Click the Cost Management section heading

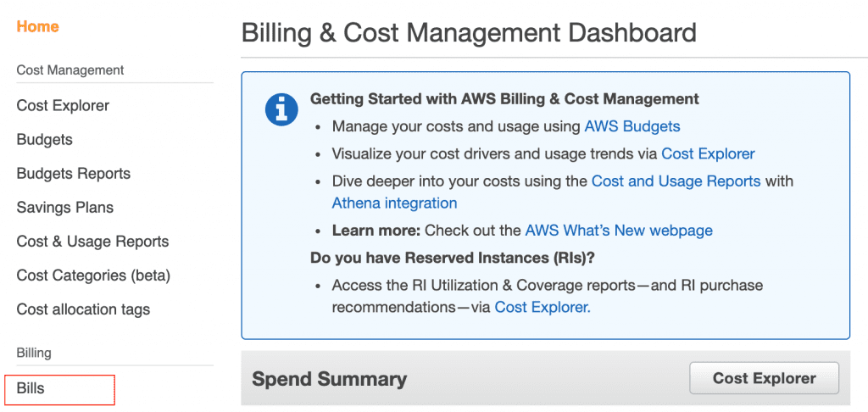[x=70, y=70]
